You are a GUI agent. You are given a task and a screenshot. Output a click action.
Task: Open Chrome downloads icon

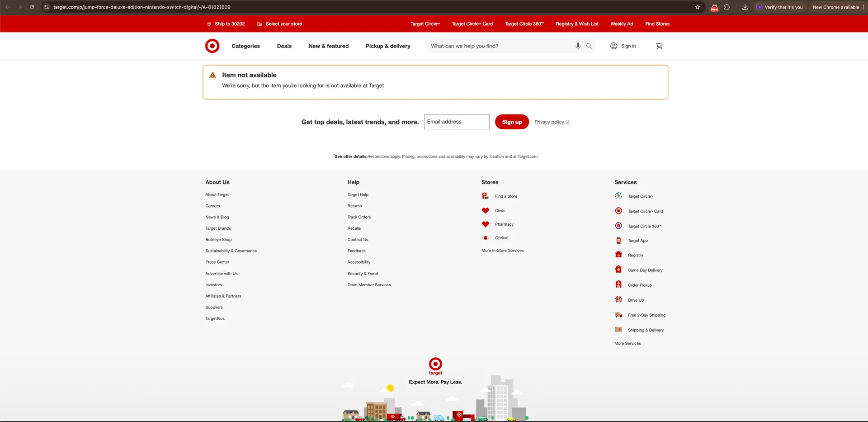tap(745, 7)
